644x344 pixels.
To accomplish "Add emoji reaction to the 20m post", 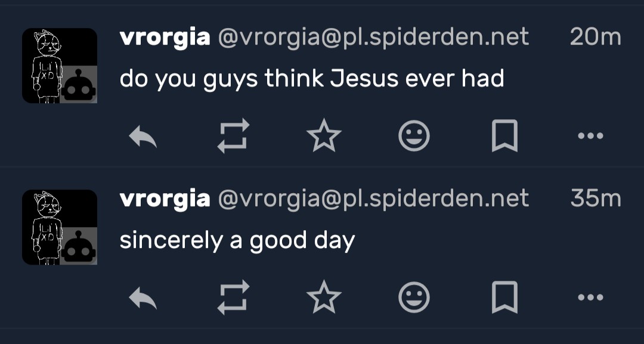I will (x=414, y=137).
